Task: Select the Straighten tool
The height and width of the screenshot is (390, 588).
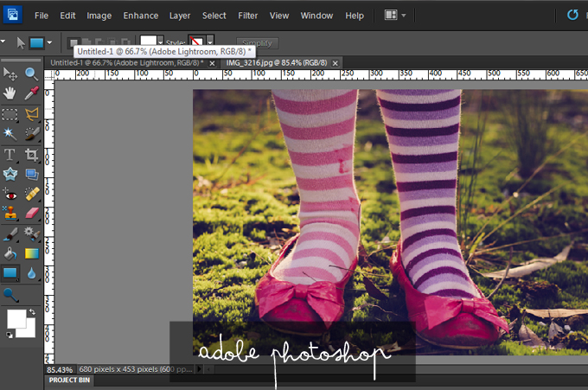Action: coord(31,174)
